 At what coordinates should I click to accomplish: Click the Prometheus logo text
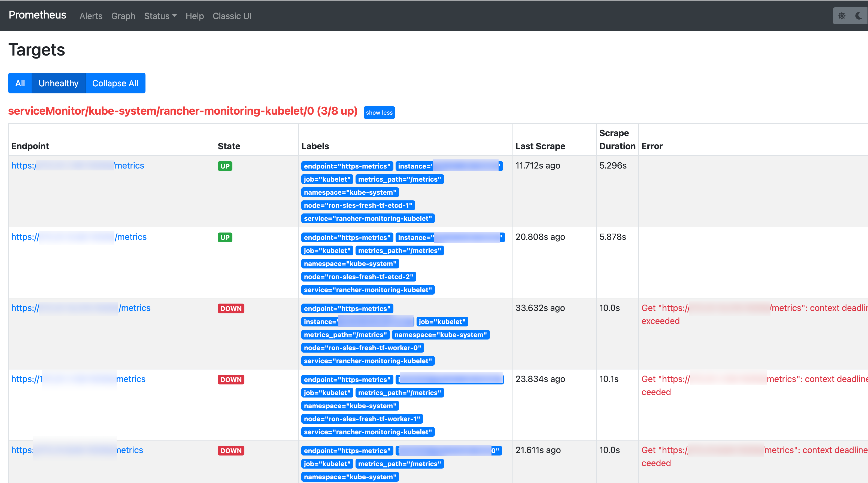pyautogui.click(x=37, y=15)
